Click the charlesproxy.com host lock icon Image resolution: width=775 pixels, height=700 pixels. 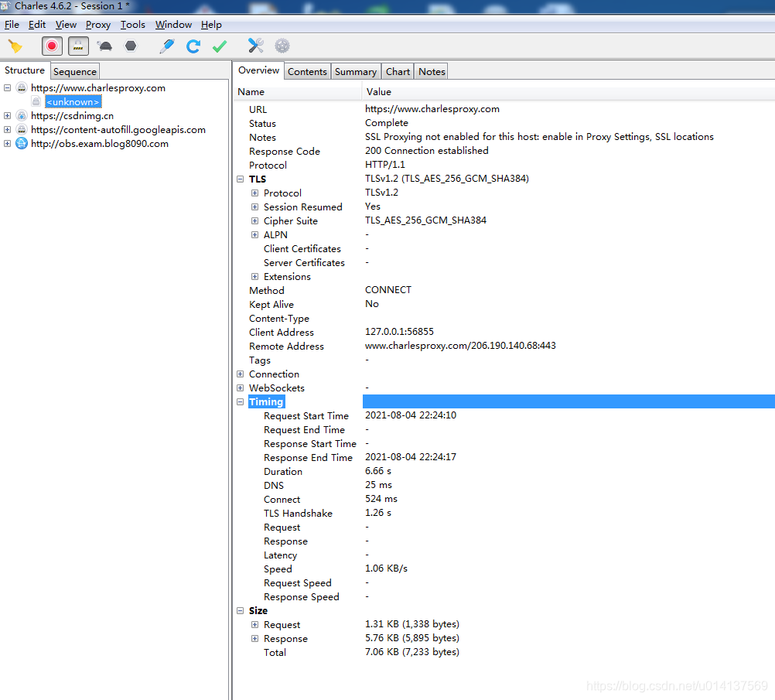(x=22, y=88)
